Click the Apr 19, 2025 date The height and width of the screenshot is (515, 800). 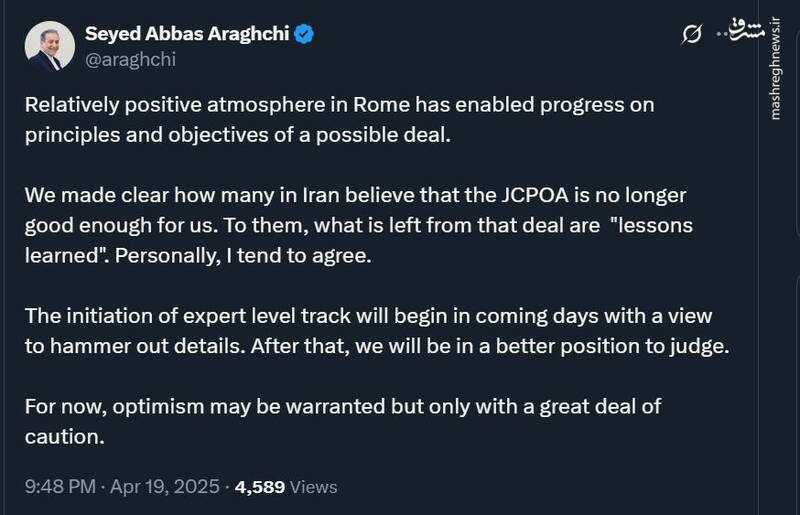coord(166,487)
